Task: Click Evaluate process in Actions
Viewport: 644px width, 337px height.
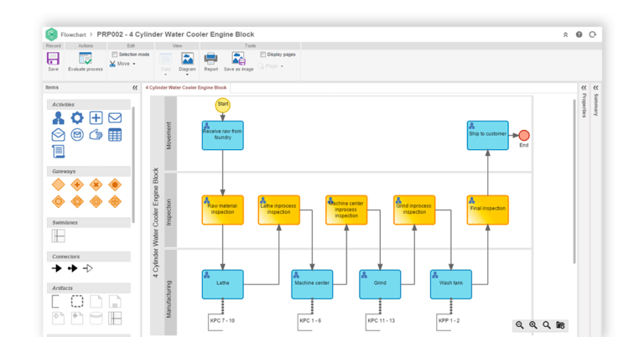Action: pyautogui.click(x=86, y=59)
